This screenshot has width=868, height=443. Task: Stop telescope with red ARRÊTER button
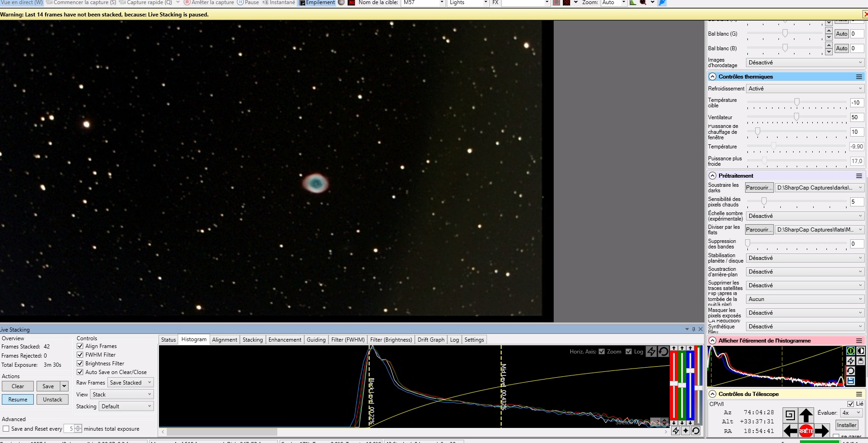tap(806, 431)
